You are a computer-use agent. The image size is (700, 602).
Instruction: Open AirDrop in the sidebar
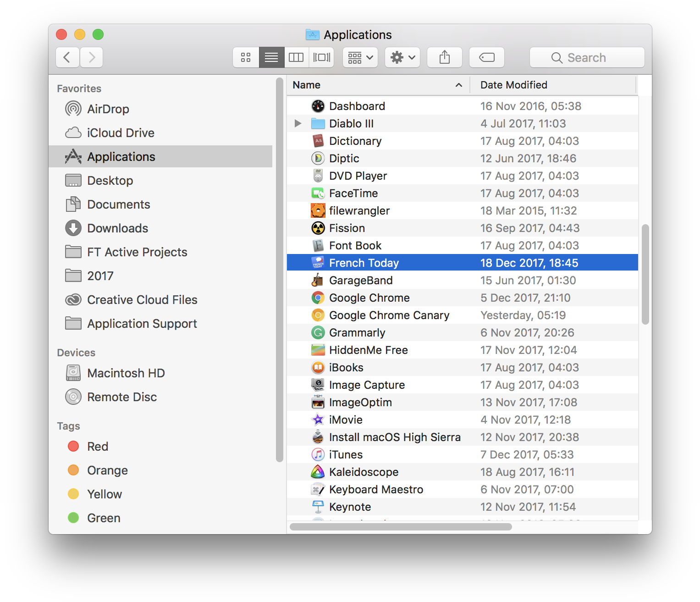[x=160, y=109]
